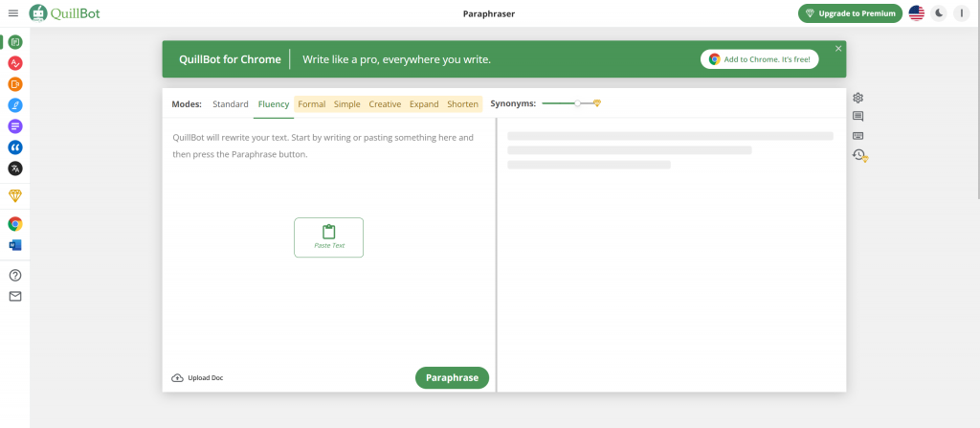Click the Upgrade to Premium button
This screenshot has height=428, width=980.
coord(850,13)
